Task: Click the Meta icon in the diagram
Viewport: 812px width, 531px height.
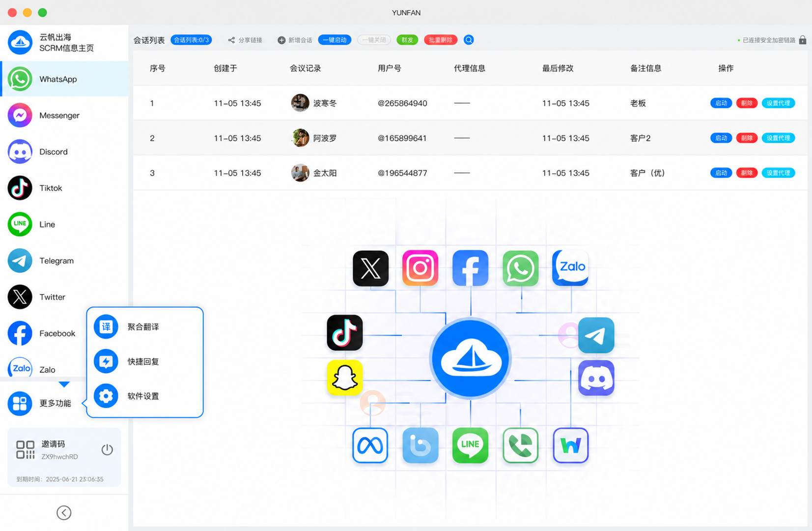Action: point(370,445)
